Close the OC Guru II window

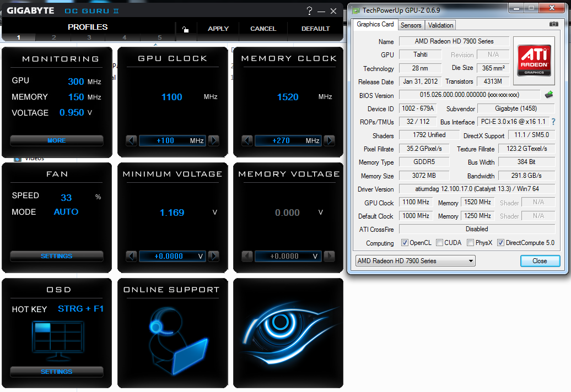click(x=333, y=11)
